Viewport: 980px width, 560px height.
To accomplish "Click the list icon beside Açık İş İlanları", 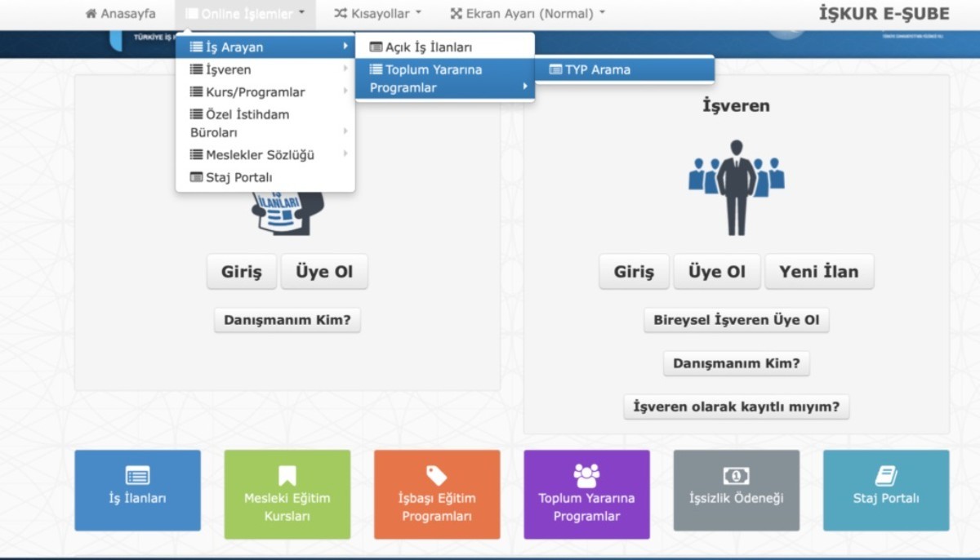I will coord(376,48).
